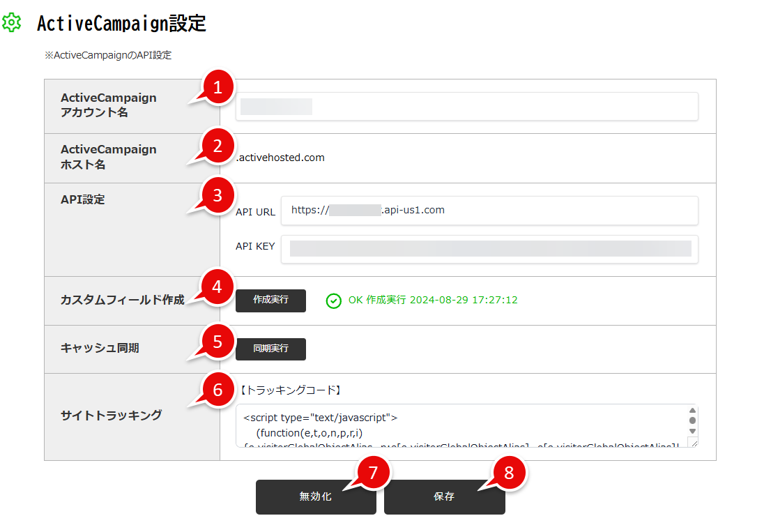Click inside the API URL text field
The image size is (771, 532).
click(488, 211)
